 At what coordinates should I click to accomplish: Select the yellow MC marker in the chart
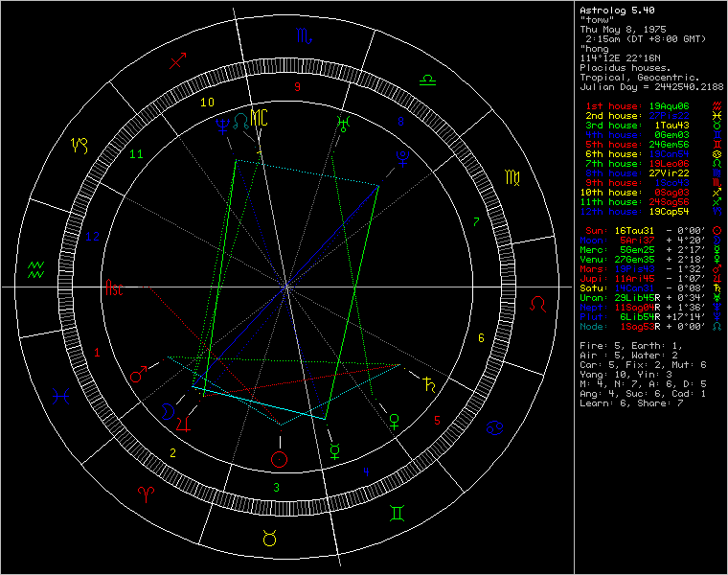(259, 118)
